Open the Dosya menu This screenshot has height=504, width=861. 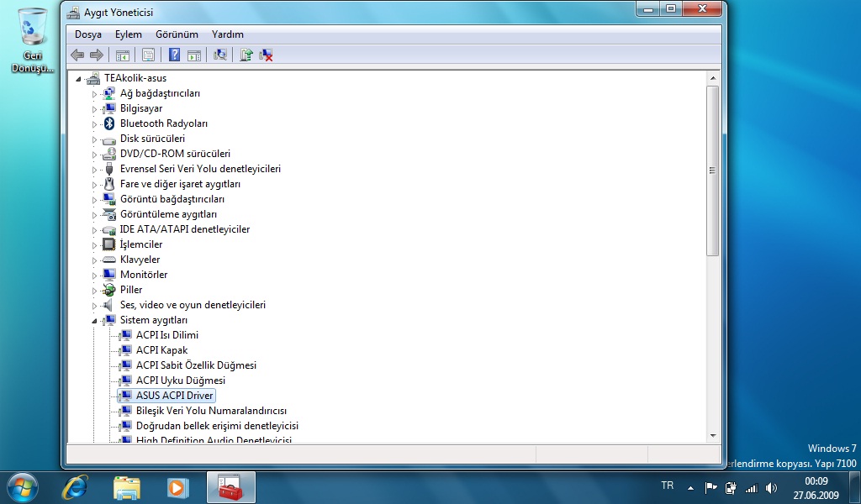(87, 34)
